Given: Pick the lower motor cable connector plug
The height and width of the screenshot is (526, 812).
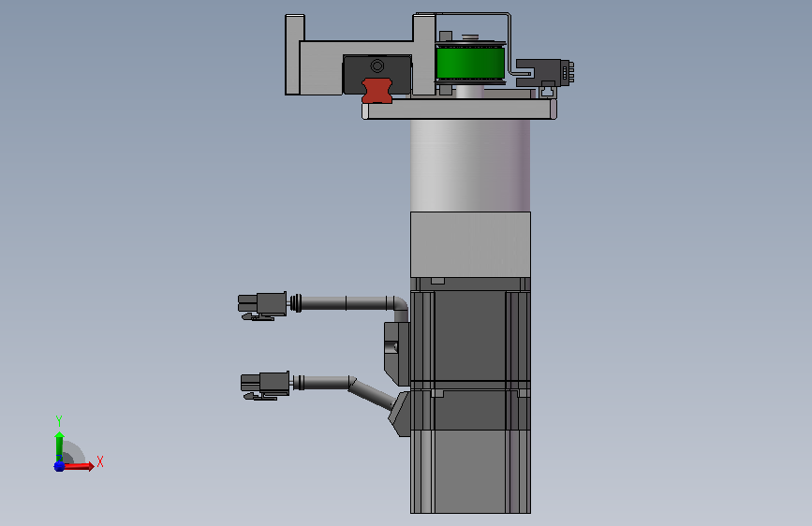Looking at the screenshot, I should (265, 386).
